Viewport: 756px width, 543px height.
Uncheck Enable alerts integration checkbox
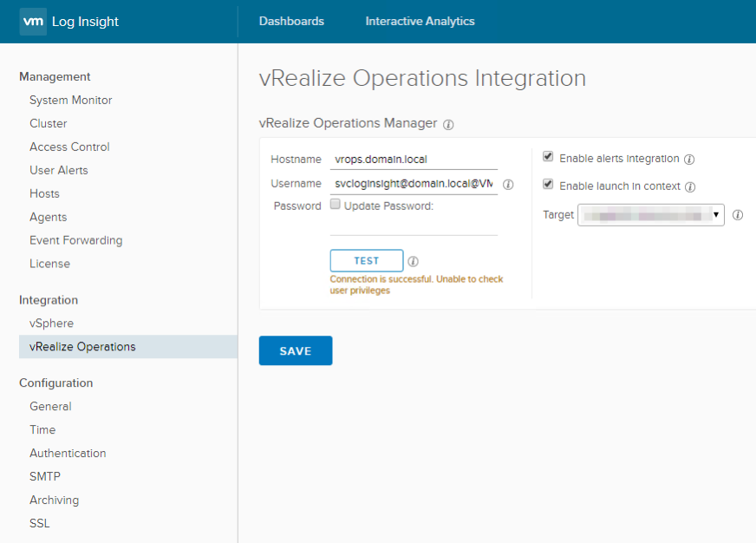click(548, 156)
